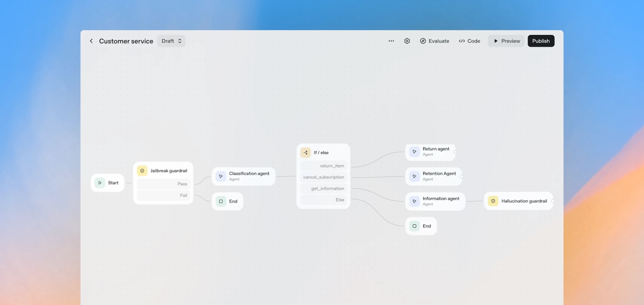644x305 pixels.
Task: Navigate back with the left chevron
Action: click(91, 41)
